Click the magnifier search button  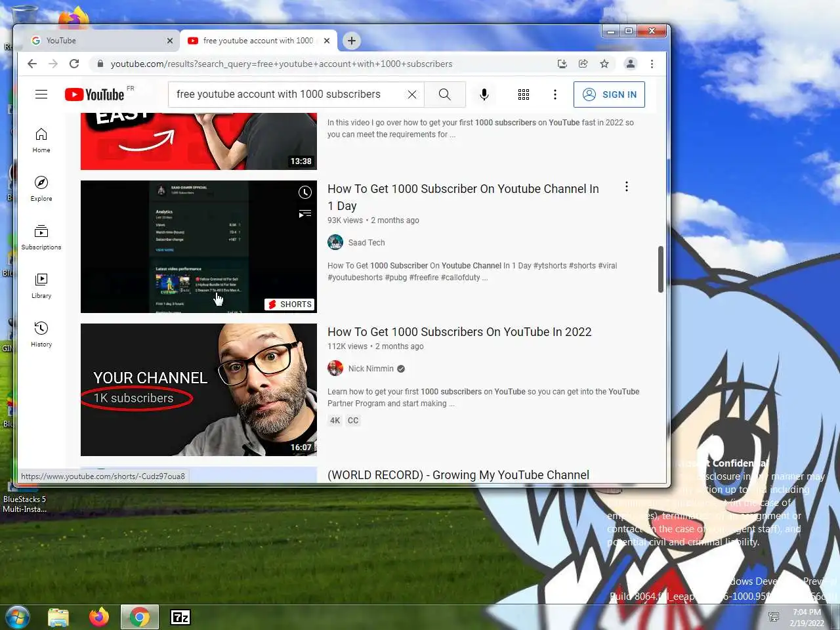444,94
